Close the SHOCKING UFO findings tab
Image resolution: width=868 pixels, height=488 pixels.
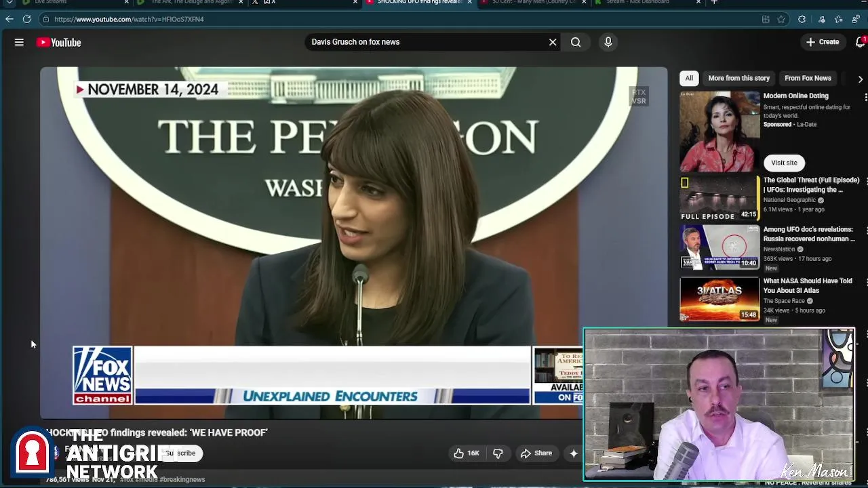click(469, 3)
